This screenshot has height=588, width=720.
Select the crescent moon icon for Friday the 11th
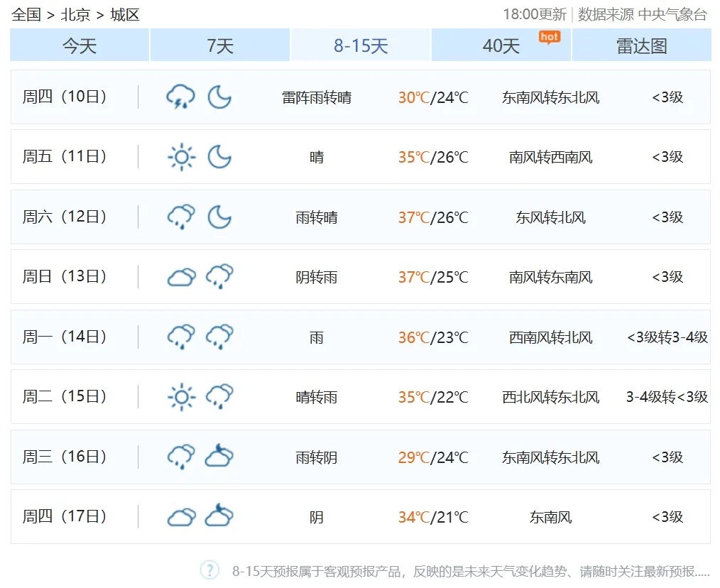pyautogui.click(x=219, y=157)
